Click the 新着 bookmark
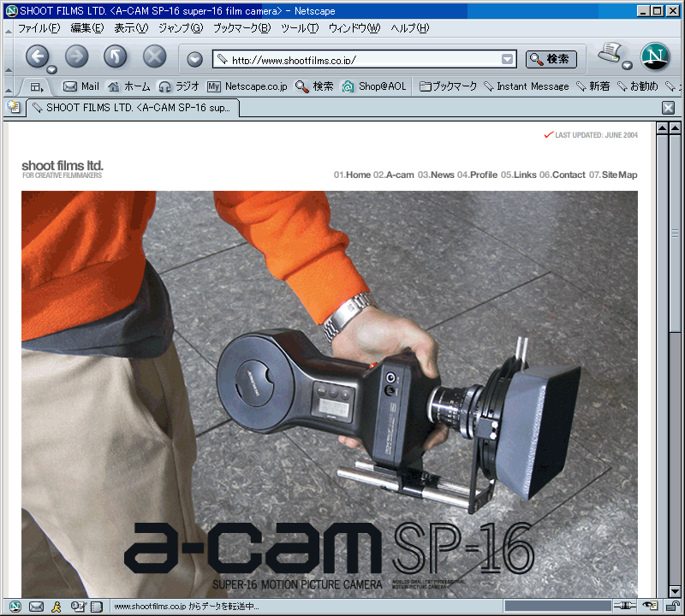Screen dimensions: 685x616 pyautogui.click(x=593, y=86)
